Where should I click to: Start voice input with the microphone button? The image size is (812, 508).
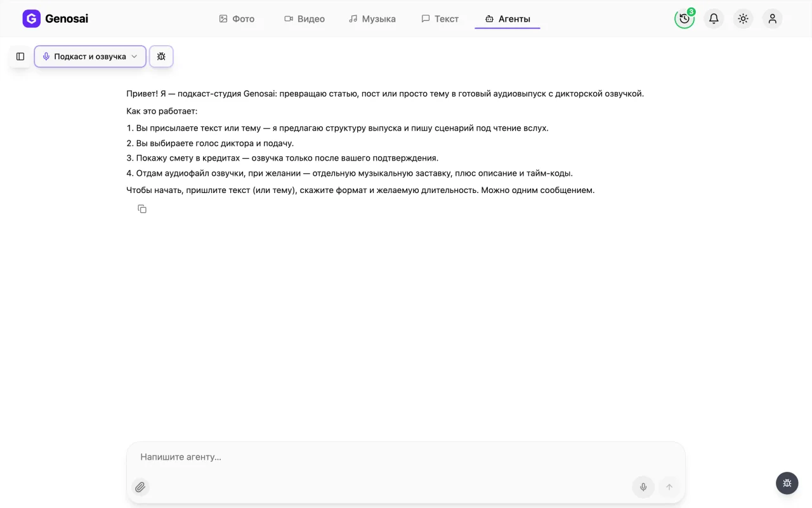pyautogui.click(x=643, y=487)
